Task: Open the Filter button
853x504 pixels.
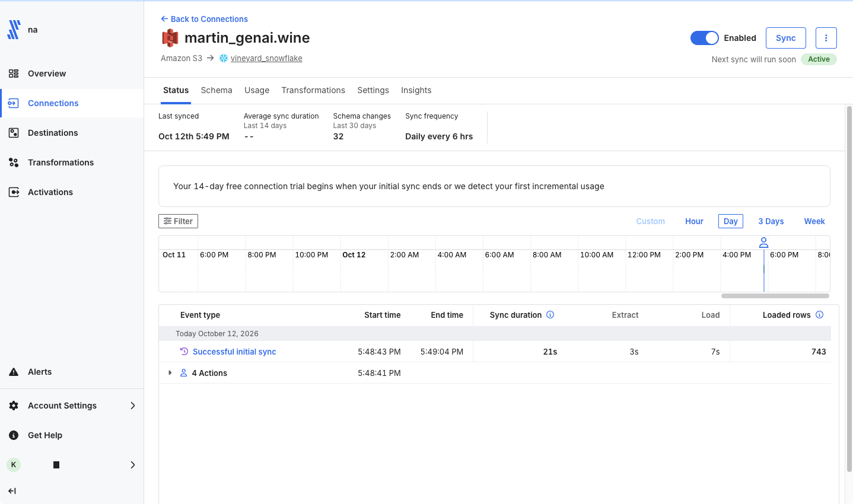Action: (x=178, y=221)
